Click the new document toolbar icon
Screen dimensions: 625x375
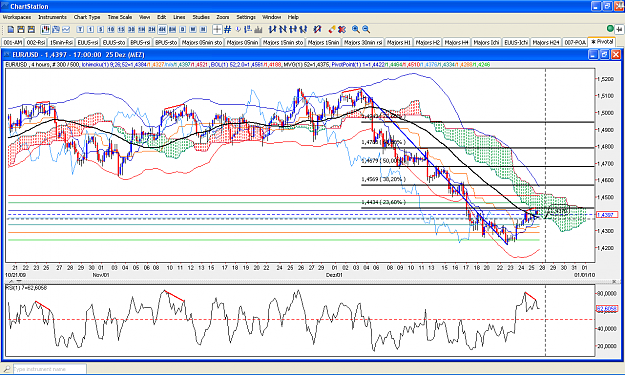pos(11,29)
